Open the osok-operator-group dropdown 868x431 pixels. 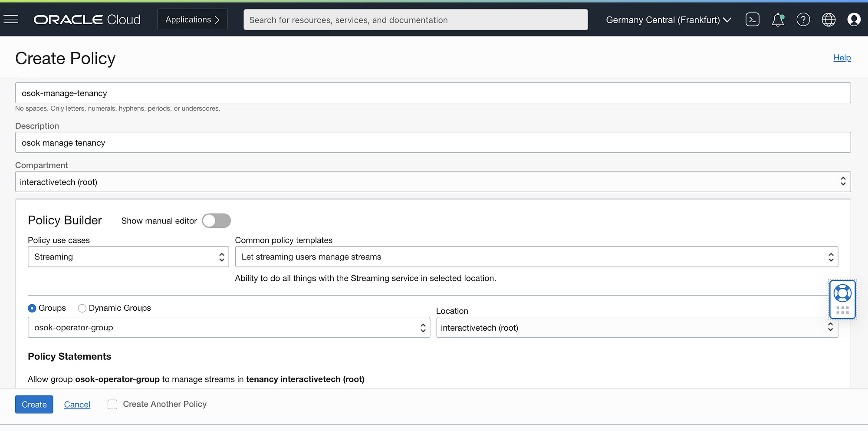[229, 328]
